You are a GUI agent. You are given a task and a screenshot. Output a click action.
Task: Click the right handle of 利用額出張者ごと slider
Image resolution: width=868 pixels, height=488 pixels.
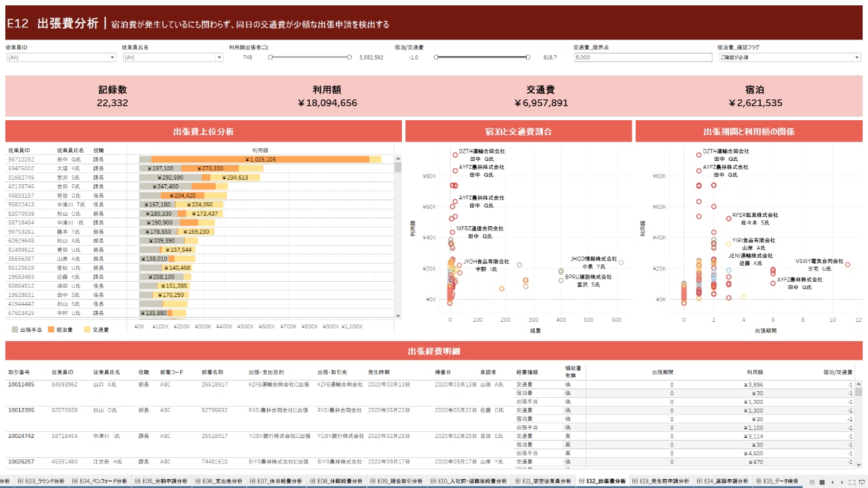pos(350,57)
